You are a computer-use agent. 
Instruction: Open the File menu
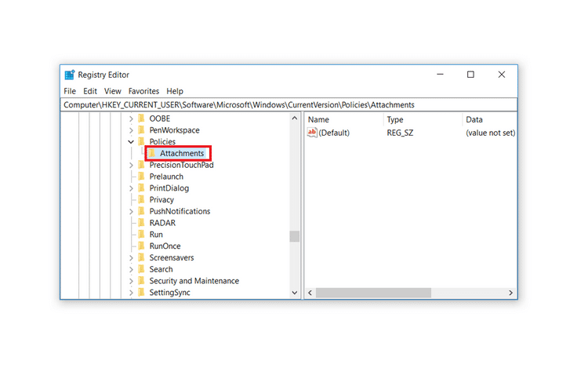[x=70, y=91]
